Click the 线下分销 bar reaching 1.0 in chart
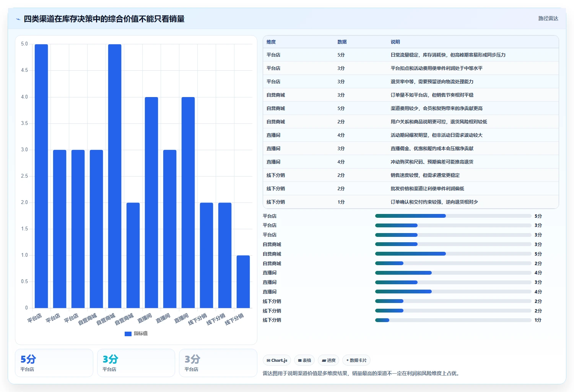This screenshot has height=392, width=574. pyautogui.click(x=243, y=282)
